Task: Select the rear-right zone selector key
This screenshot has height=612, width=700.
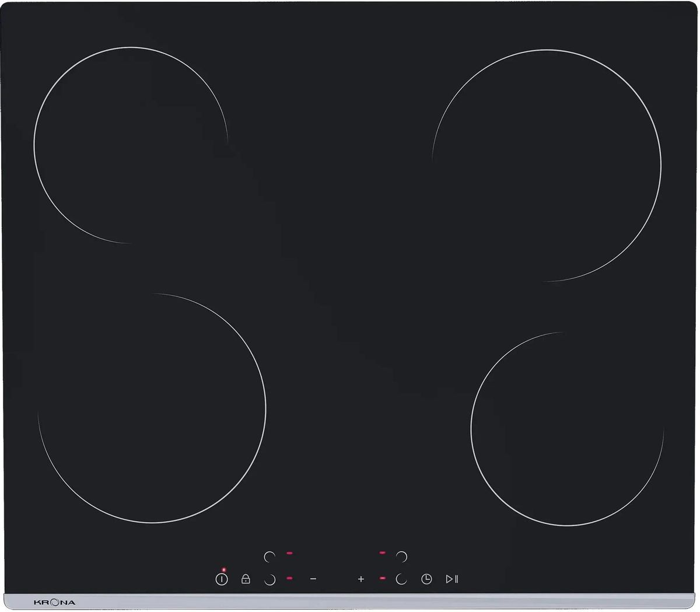Action: (x=401, y=557)
